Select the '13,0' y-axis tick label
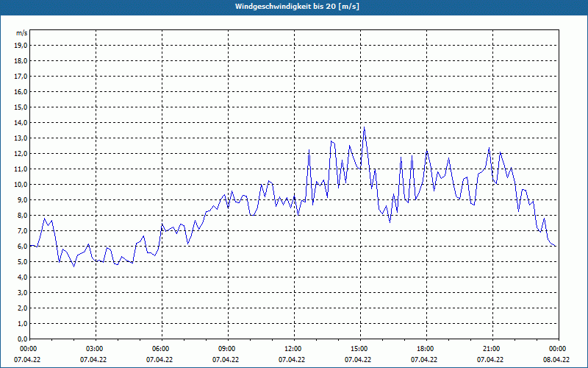 (21, 138)
